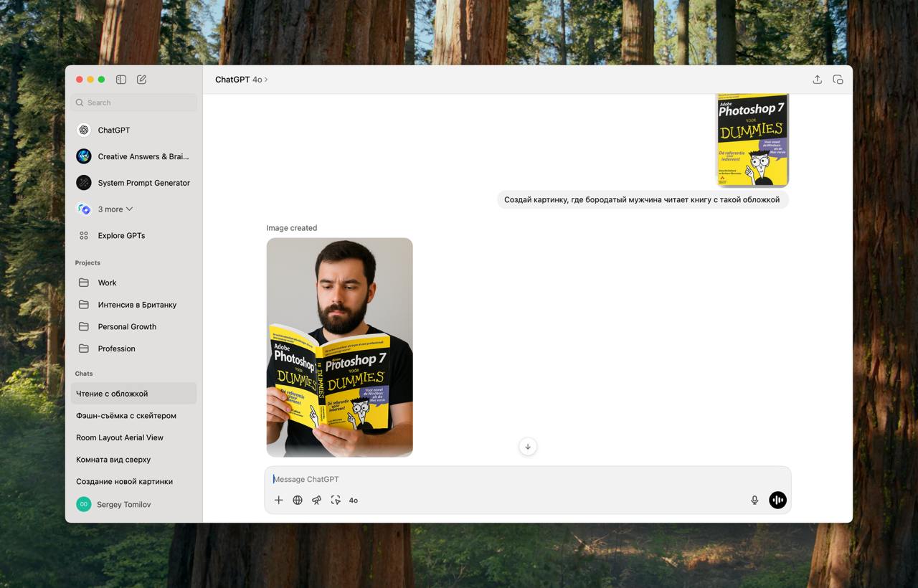This screenshot has width=918, height=588.
Task: Click the search magnifier icon
Action: tap(80, 103)
